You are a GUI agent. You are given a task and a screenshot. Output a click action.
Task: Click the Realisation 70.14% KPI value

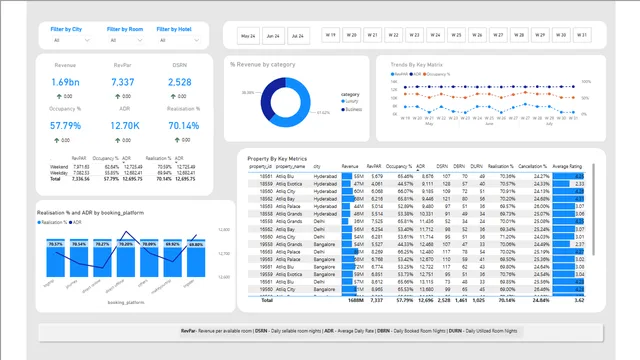184,126
